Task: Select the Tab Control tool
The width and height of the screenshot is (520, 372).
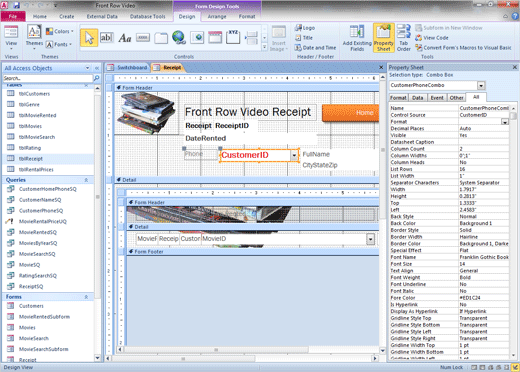Action: point(161,38)
